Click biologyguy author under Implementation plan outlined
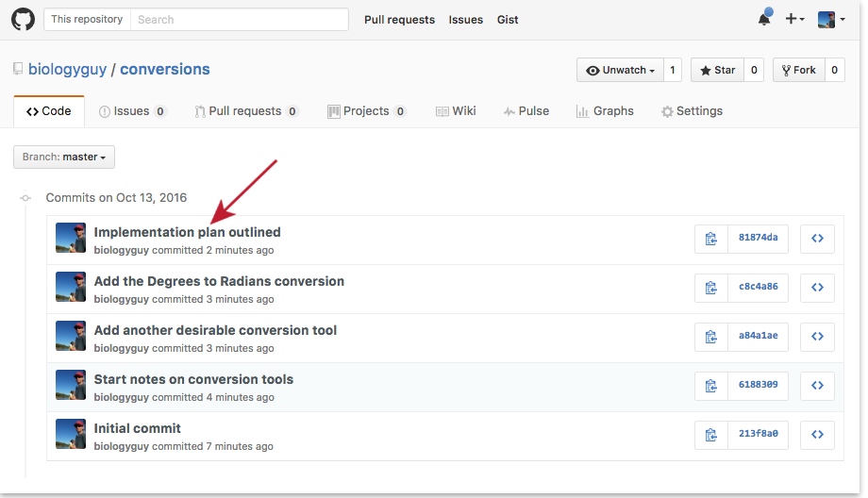The height and width of the screenshot is (498, 868). tap(121, 251)
